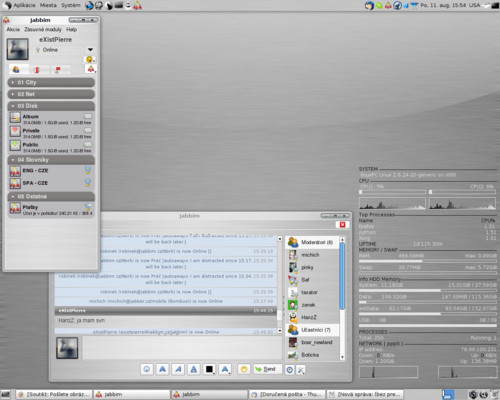Select the Public disk contact icon
The image size is (500, 400).
pos(15,145)
